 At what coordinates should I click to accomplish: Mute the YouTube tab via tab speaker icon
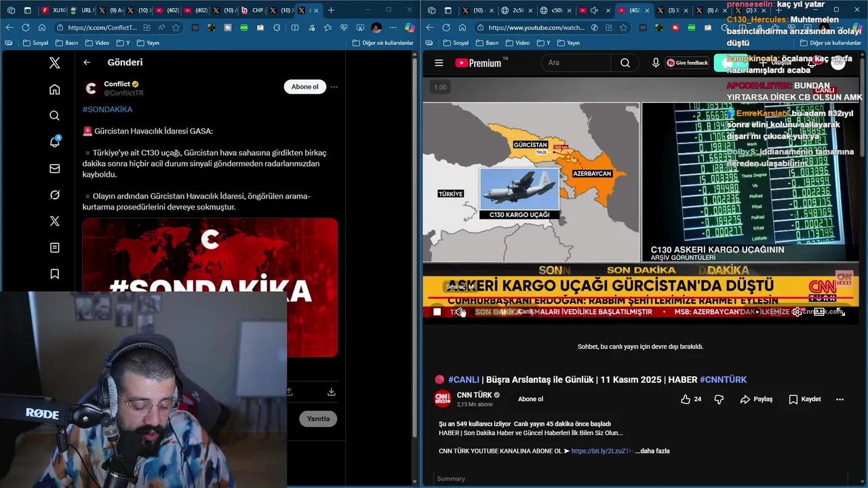pyautogui.click(x=594, y=10)
